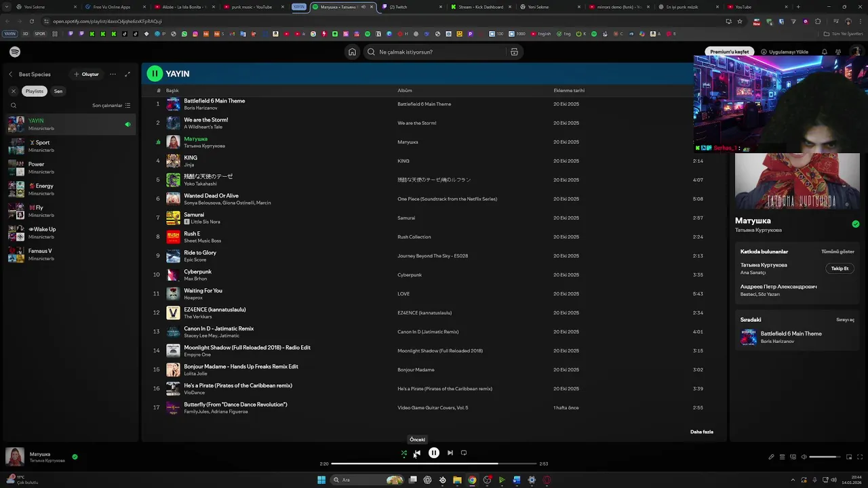Click the previous track button
This screenshot has height=488, width=868.
click(x=418, y=453)
